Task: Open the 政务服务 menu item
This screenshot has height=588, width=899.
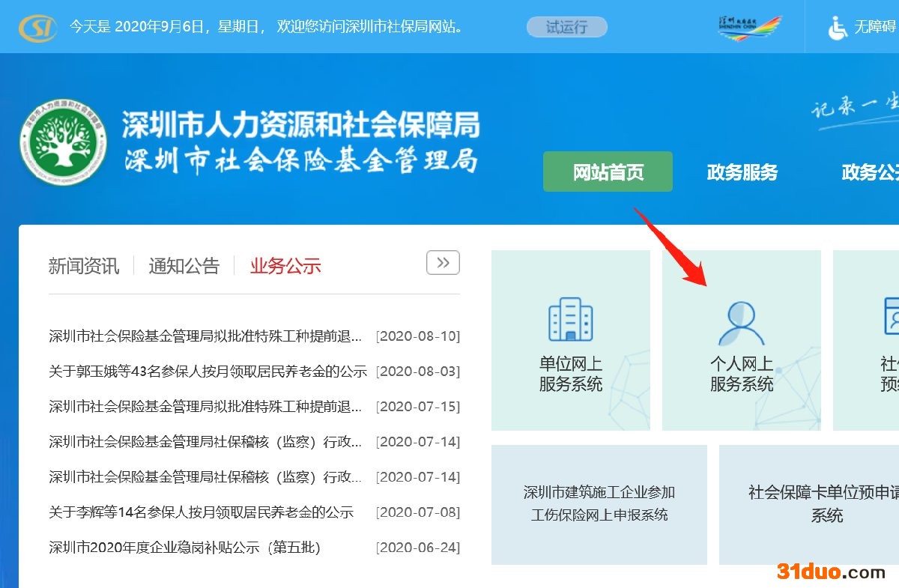Action: (x=742, y=172)
